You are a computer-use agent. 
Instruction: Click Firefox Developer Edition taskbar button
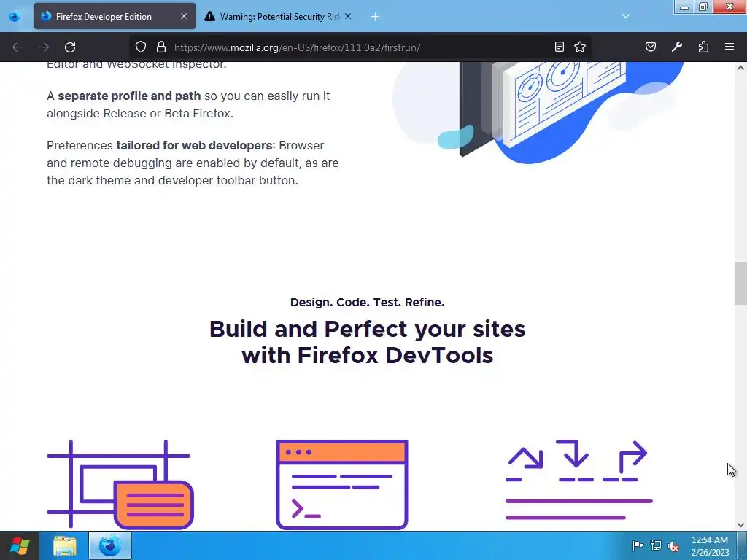pyautogui.click(x=110, y=545)
